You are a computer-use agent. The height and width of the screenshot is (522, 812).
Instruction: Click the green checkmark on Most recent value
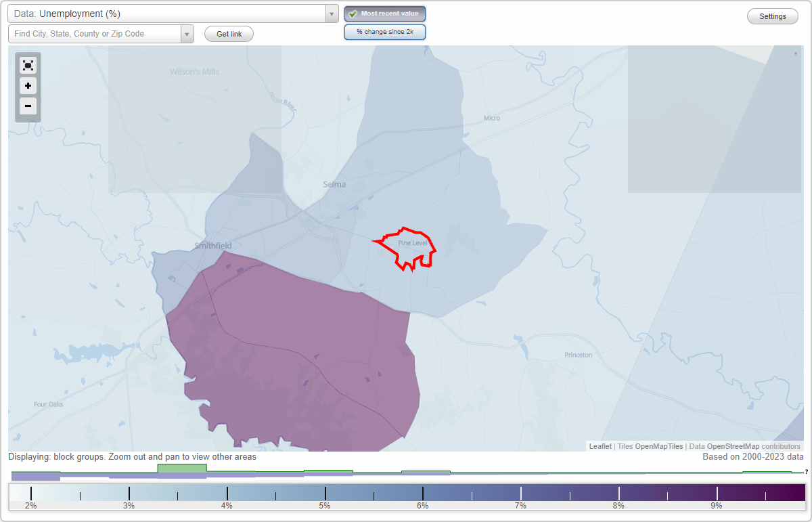click(x=353, y=14)
